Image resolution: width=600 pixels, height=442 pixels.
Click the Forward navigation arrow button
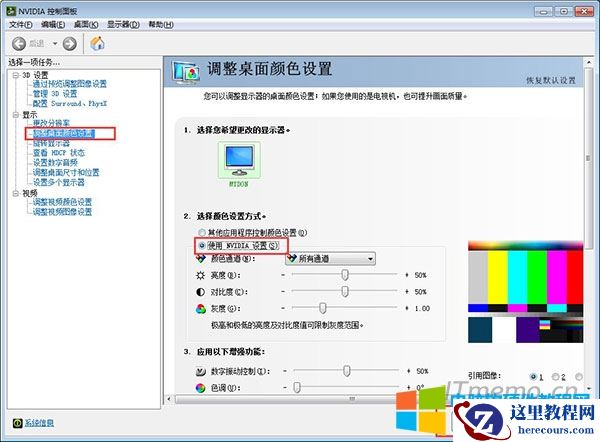pos(70,44)
